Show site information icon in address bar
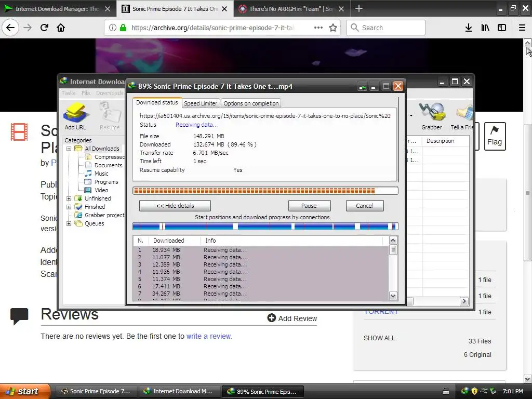 pyautogui.click(x=112, y=28)
